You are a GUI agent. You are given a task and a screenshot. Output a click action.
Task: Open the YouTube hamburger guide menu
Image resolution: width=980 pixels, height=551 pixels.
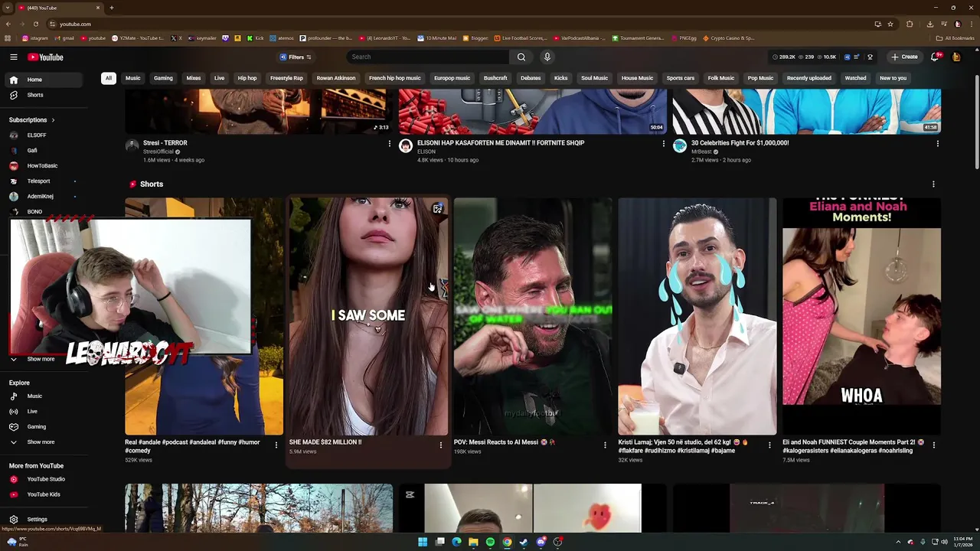14,57
